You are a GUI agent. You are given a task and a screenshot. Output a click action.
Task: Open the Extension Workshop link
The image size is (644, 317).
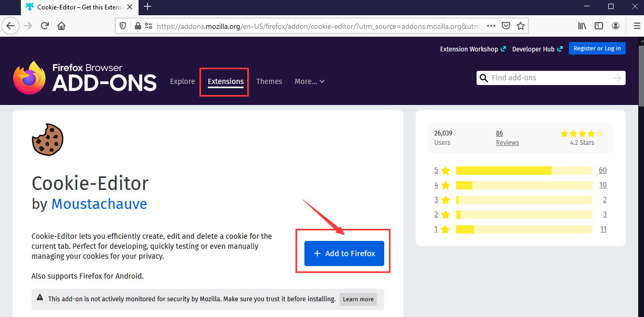point(473,49)
